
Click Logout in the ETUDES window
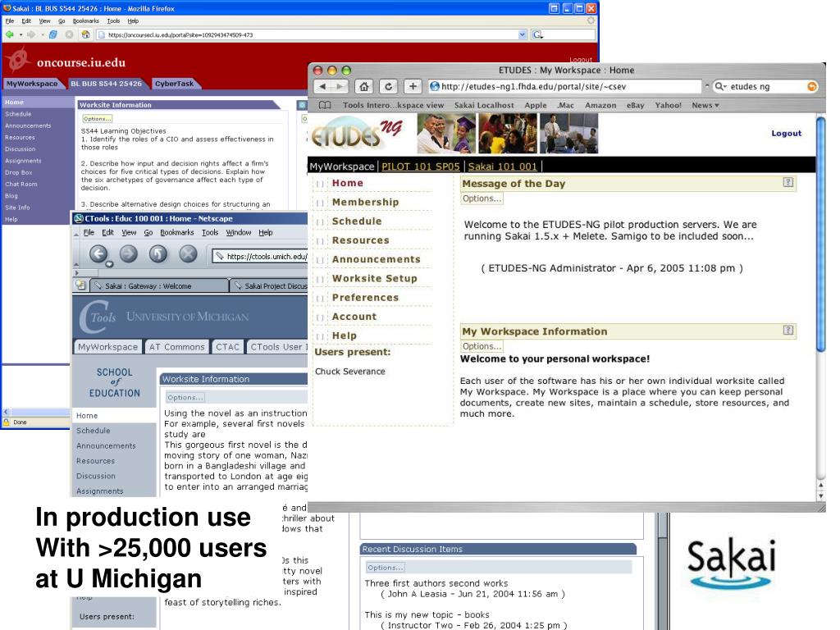tap(786, 134)
